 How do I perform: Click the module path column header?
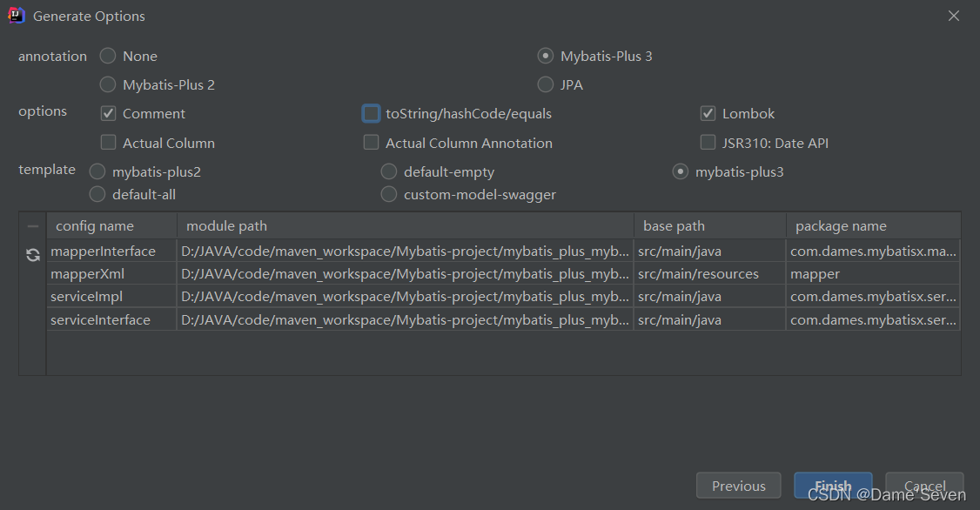pyautogui.click(x=406, y=225)
